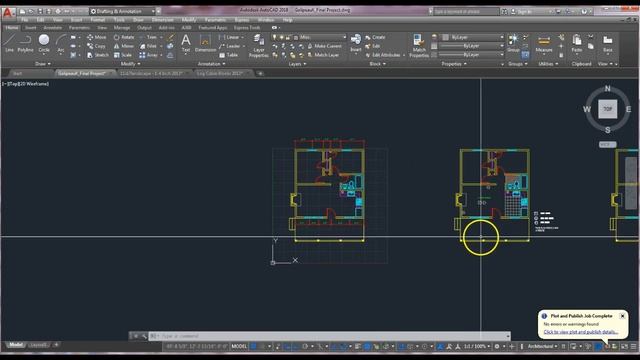
Task: Expand the Properties panel
Action: click(x=454, y=64)
